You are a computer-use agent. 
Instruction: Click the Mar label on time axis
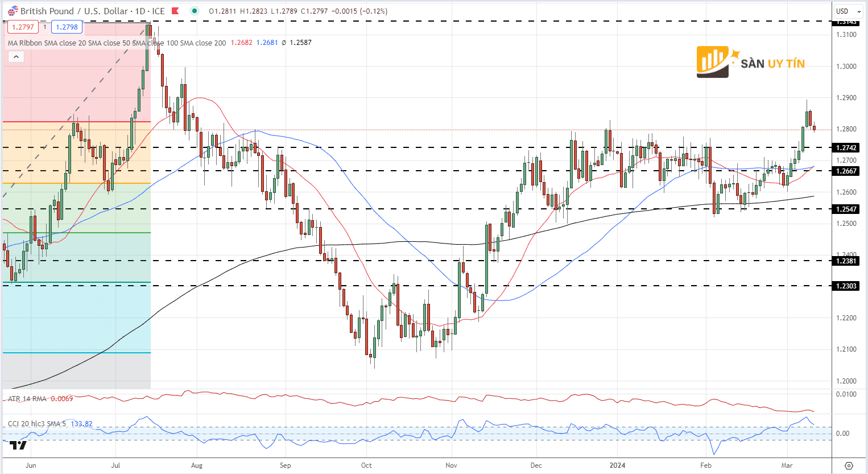[x=787, y=465]
